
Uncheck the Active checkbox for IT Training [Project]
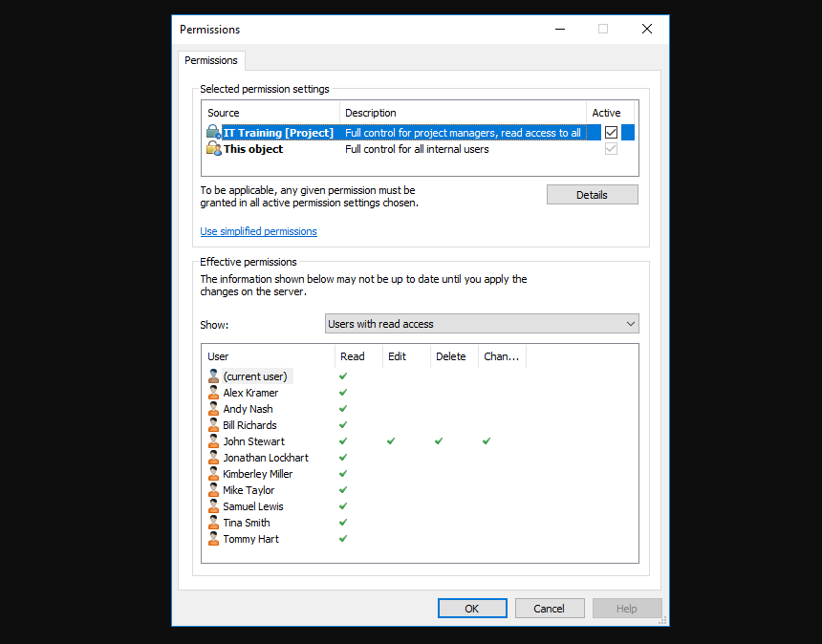[609, 132]
